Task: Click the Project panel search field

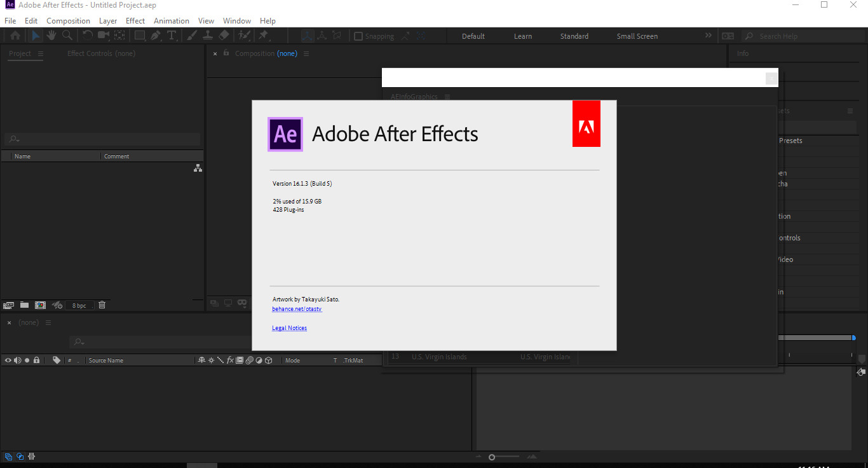Action: click(102, 139)
